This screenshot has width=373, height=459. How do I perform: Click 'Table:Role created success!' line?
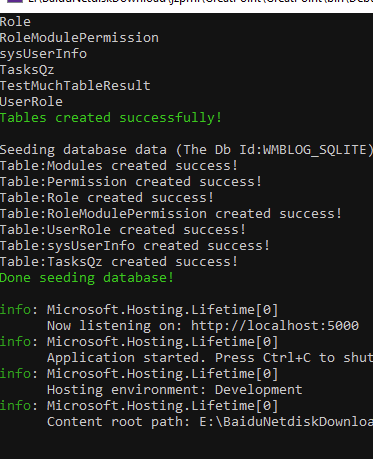(x=107, y=198)
